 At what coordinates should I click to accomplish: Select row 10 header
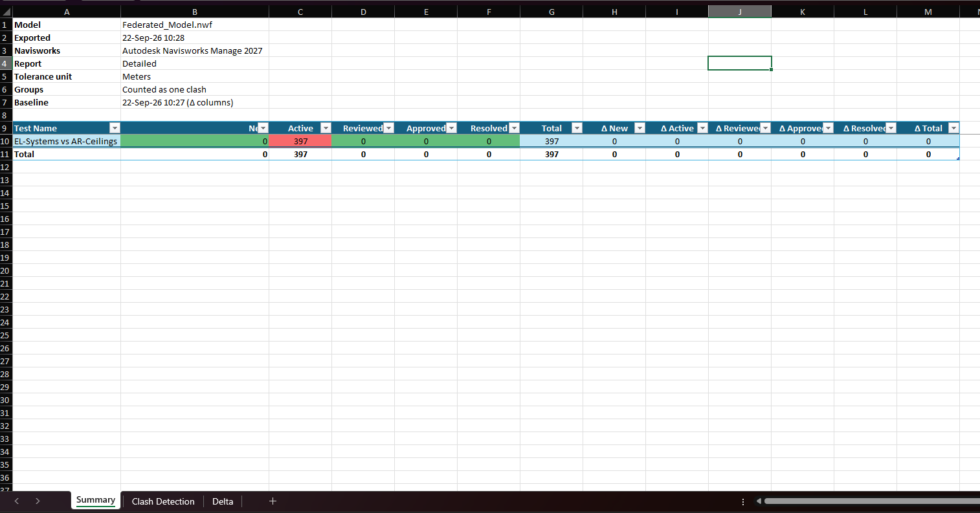tap(6, 141)
